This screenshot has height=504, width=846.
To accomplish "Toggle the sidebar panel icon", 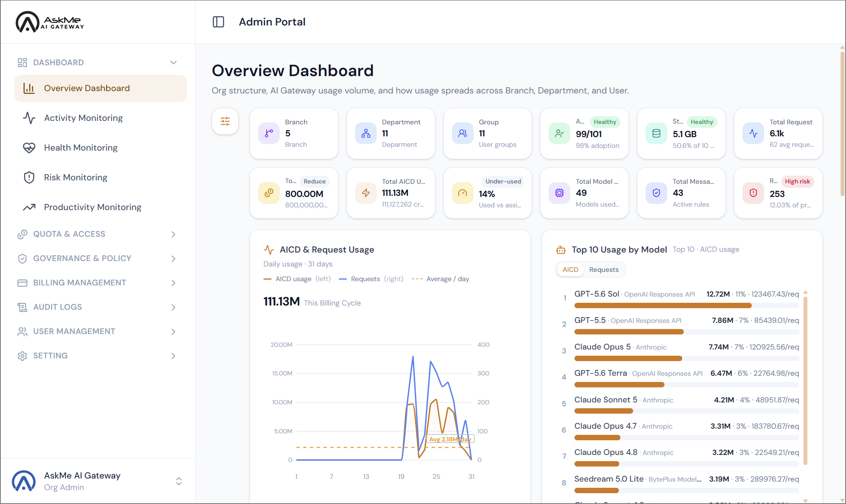I will point(218,22).
